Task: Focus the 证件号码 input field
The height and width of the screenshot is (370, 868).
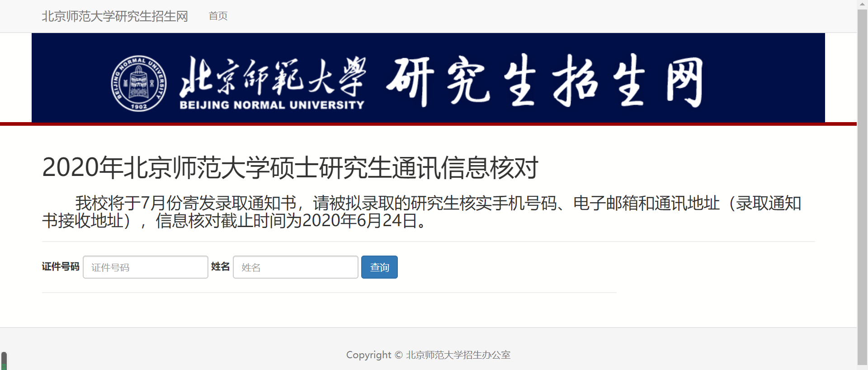Action: pos(146,267)
